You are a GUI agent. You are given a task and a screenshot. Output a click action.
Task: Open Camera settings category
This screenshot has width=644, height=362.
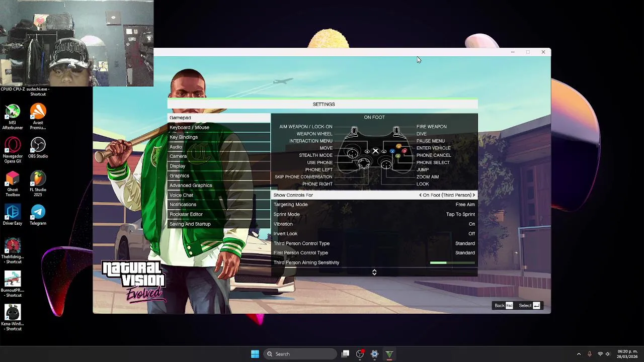click(219, 156)
